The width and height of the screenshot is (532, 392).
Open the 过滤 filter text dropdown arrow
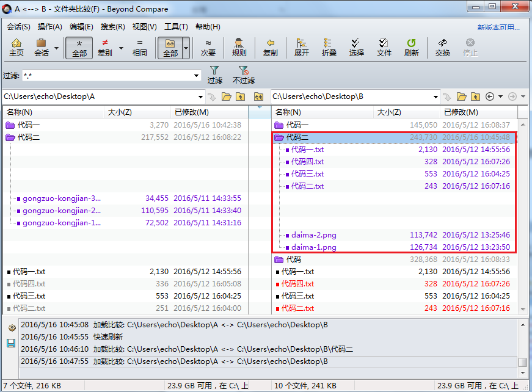pos(196,76)
